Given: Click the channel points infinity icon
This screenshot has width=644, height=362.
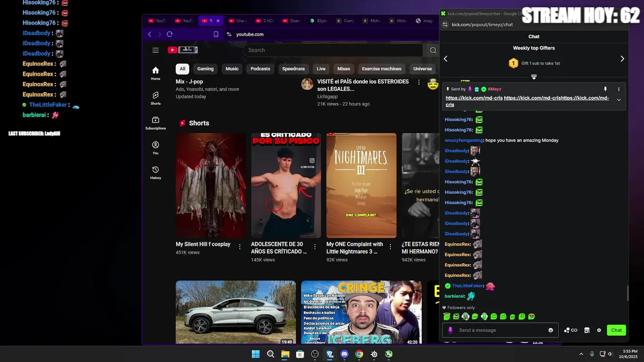Looking at the screenshot, I should pyautogui.click(x=571, y=330).
